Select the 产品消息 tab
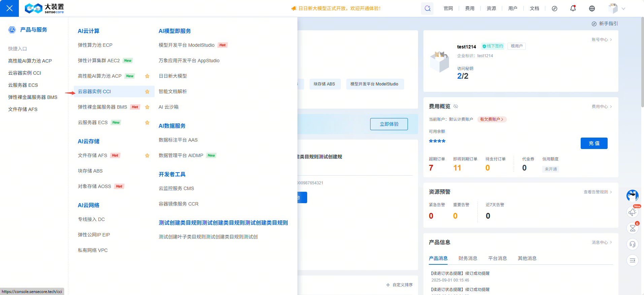Screen dimensions: 644x295 (x=438, y=258)
